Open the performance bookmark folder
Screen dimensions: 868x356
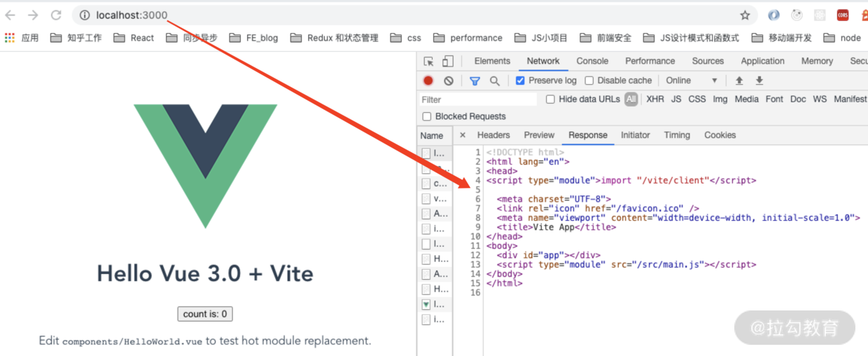click(x=468, y=38)
